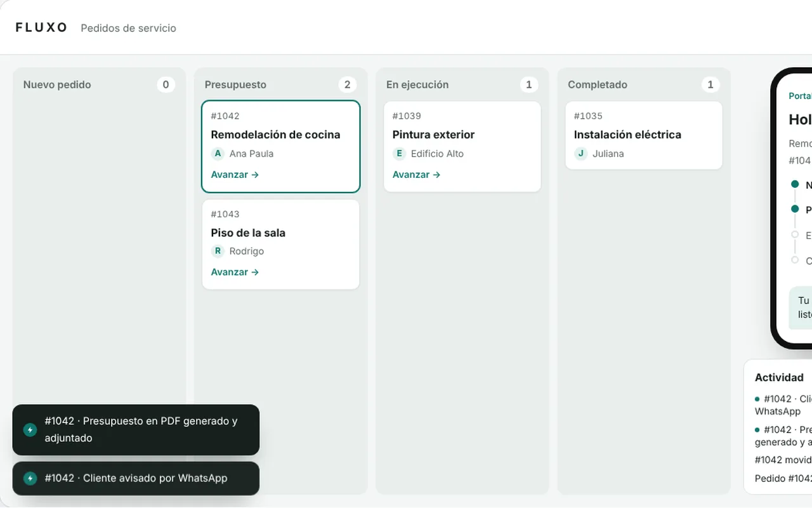812x508 pixels.
Task: Advance the Remodelación de cocina order
Action: click(235, 175)
